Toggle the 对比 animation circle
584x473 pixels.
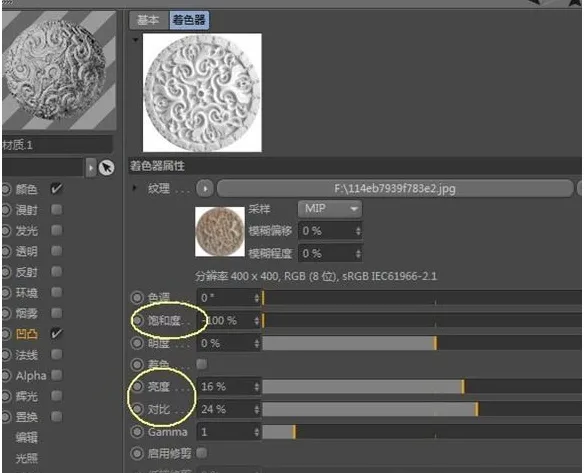137,409
